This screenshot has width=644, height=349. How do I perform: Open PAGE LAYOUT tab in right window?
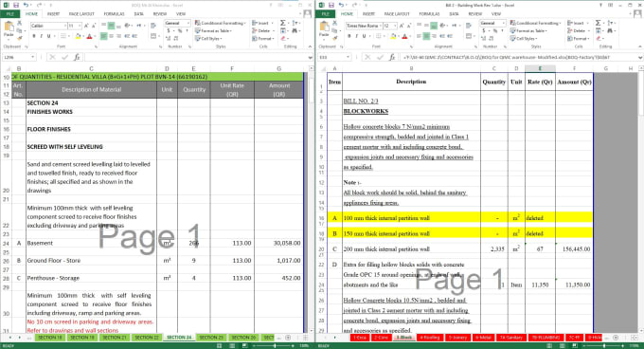[397, 14]
